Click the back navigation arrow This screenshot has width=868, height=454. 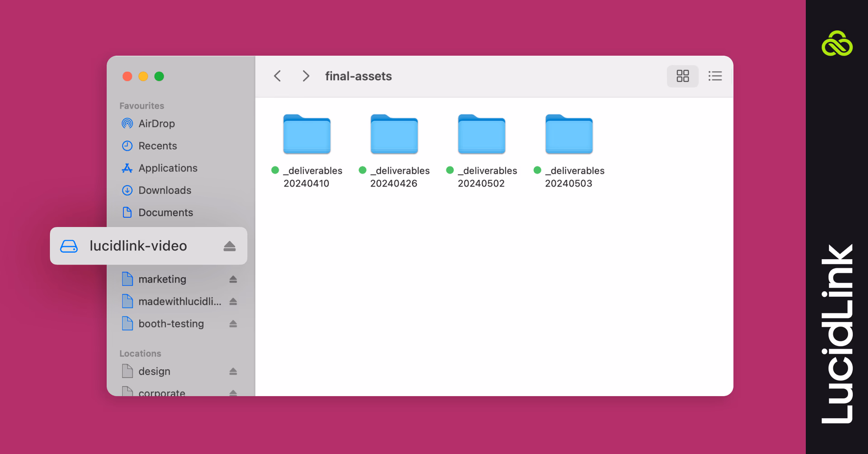[277, 76]
